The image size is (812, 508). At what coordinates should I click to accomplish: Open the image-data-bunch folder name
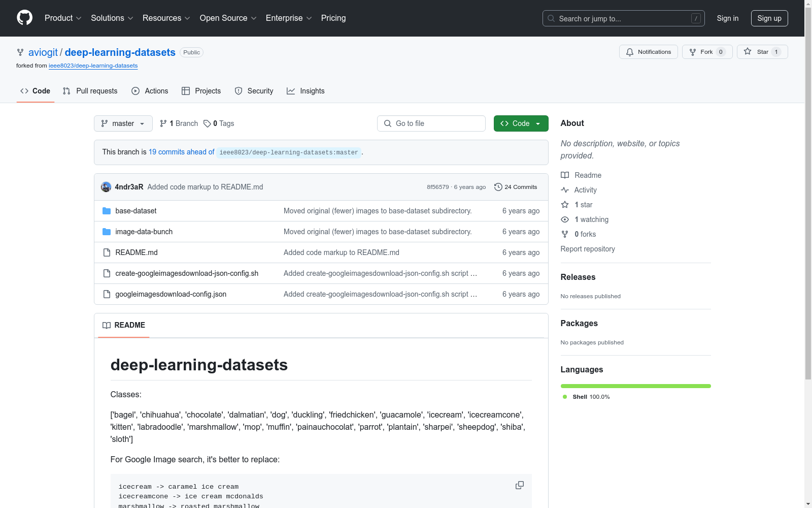(144, 232)
